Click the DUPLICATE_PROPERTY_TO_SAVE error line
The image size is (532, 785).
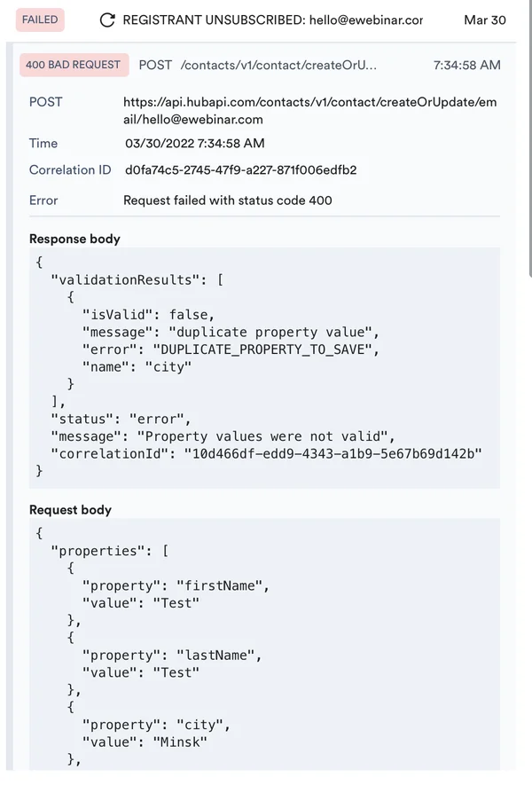(x=231, y=349)
